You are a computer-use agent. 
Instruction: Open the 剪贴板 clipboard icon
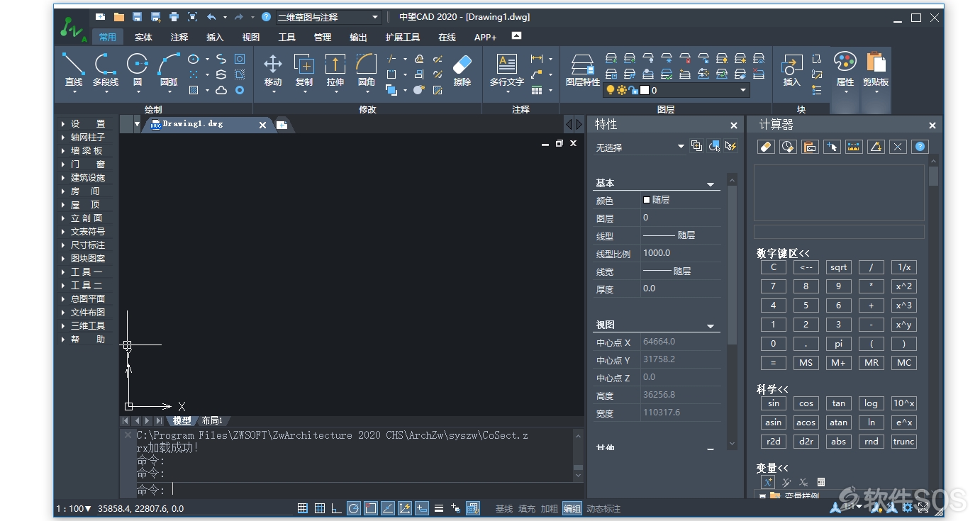pos(876,69)
